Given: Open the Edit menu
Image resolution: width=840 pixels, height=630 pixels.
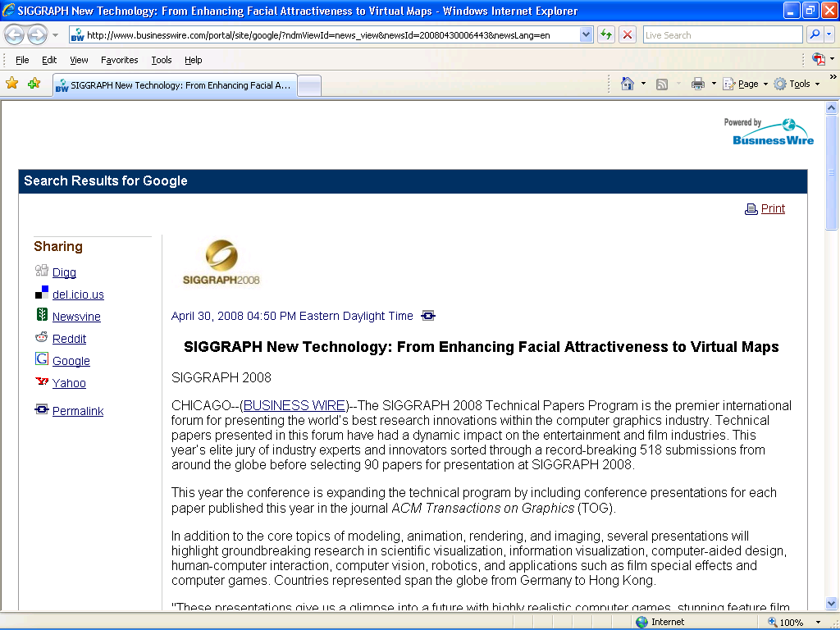Looking at the screenshot, I should (x=49, y=60).
